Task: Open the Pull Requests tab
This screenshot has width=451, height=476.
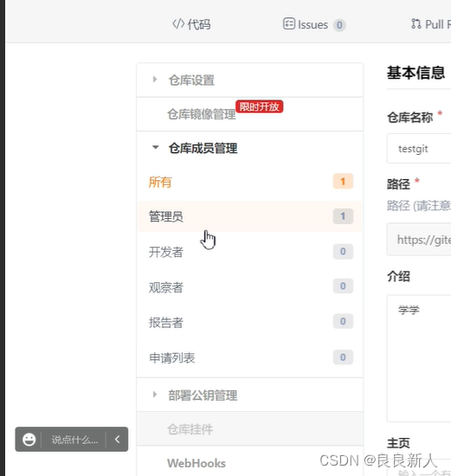Action: 431,24
